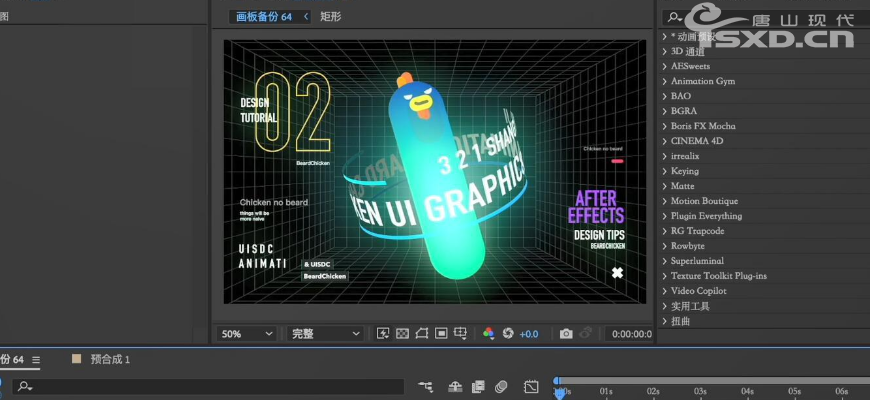This screenshot has width=870, height=400.
Task: Click the 01s mark on time ruler
Action: pos(606,392)
